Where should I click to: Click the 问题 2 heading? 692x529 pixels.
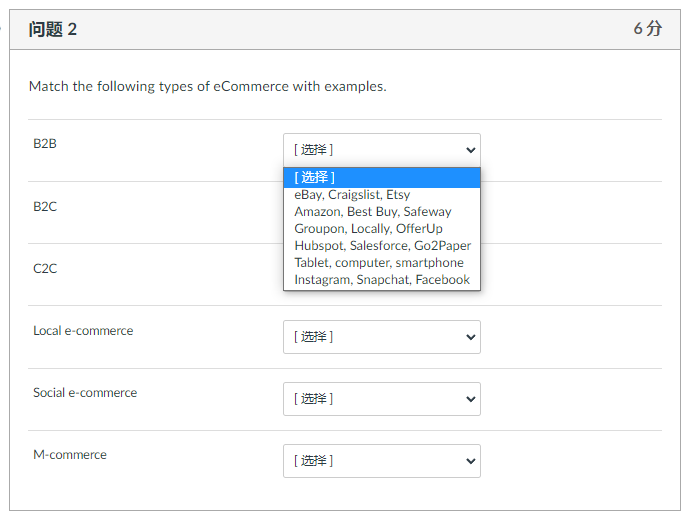click(x=53, y=30)
